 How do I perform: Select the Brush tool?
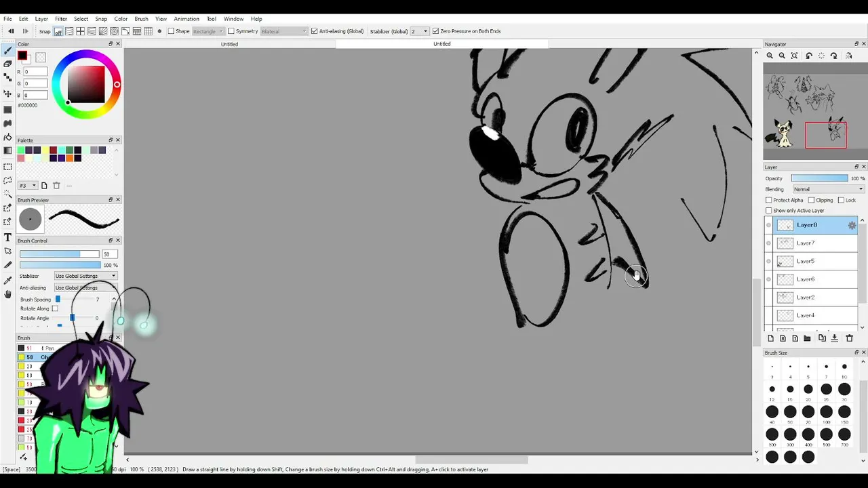(7, 51)
